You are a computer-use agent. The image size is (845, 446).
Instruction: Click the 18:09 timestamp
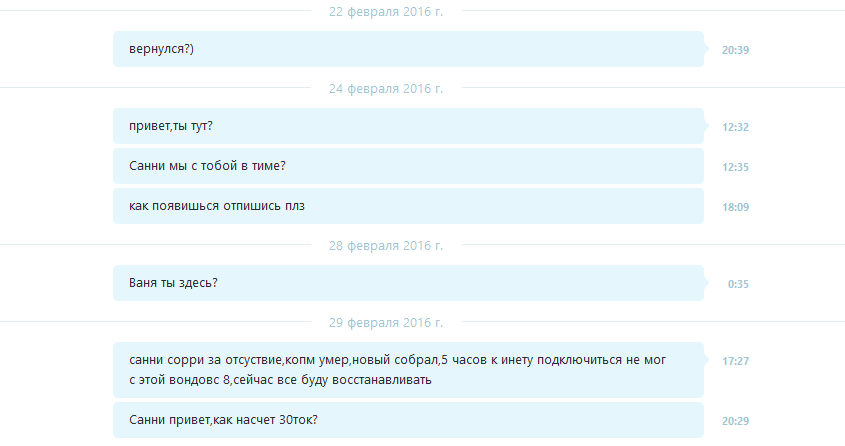[735, 207]
